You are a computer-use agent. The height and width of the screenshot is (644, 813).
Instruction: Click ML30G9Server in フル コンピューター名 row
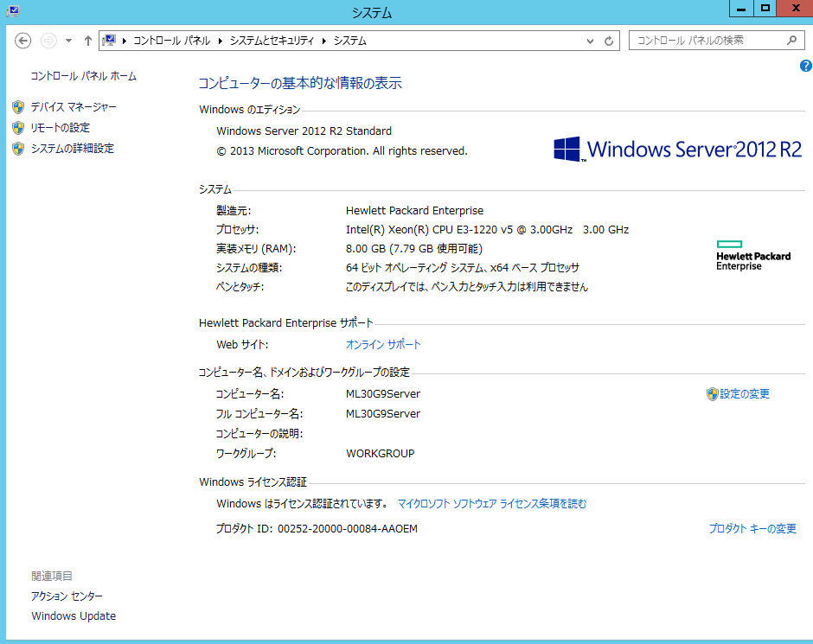[383, 413]
